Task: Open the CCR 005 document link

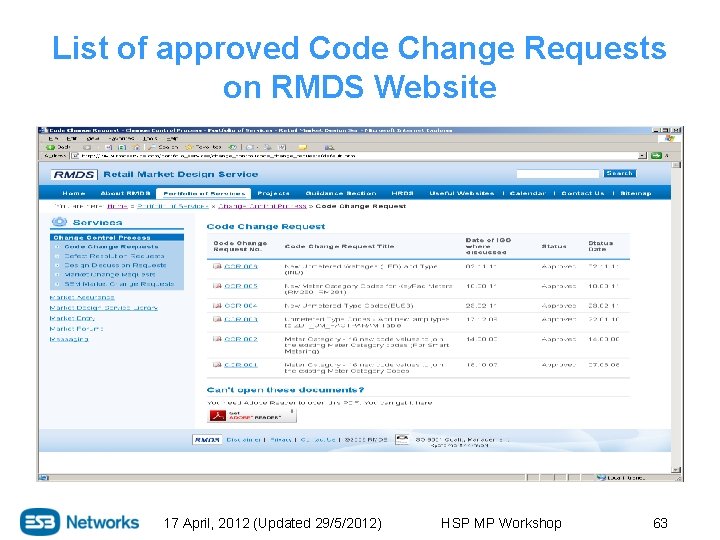Action: [241, 286]
